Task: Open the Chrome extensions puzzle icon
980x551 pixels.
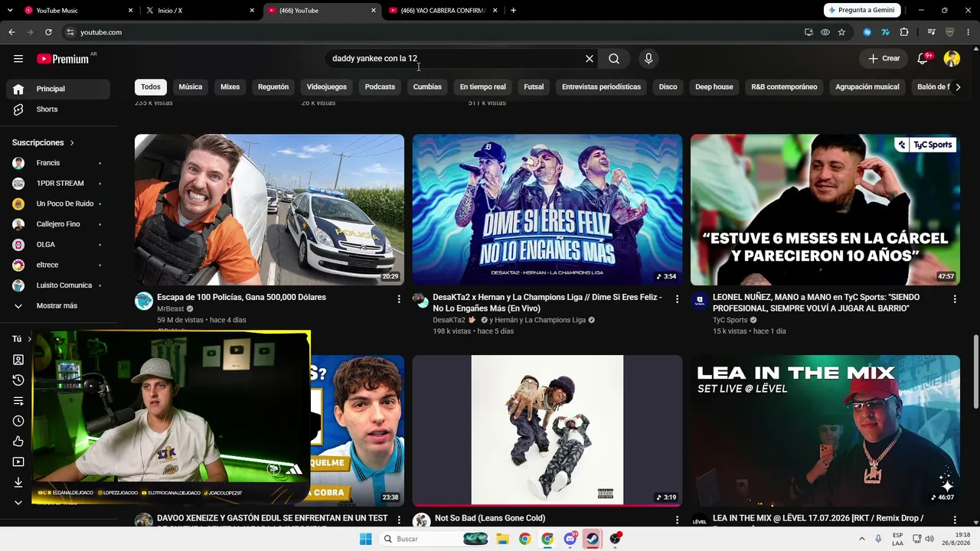Action: click(904, 32)
